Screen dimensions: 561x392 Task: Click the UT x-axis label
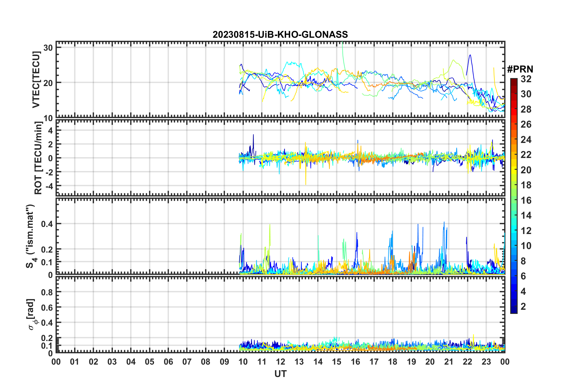point(280,374)
